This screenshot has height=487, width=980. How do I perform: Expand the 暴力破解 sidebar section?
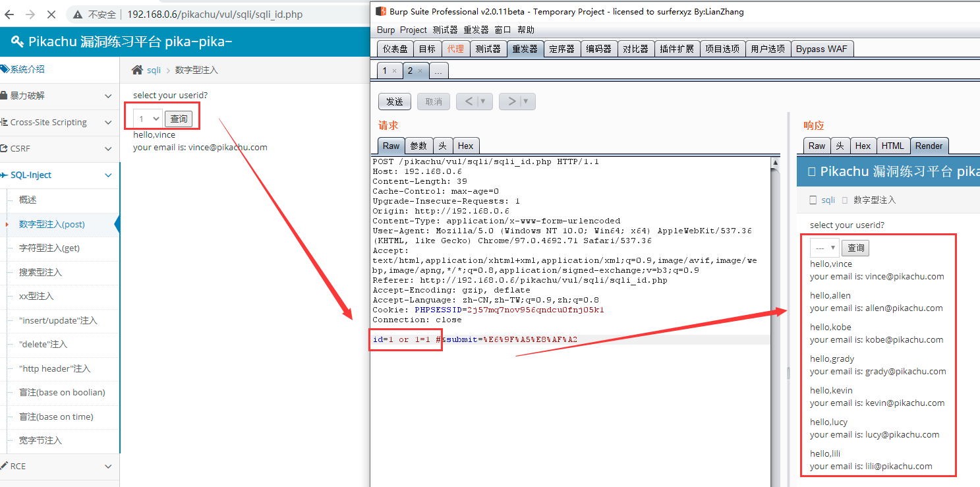[x=108, y=96]
